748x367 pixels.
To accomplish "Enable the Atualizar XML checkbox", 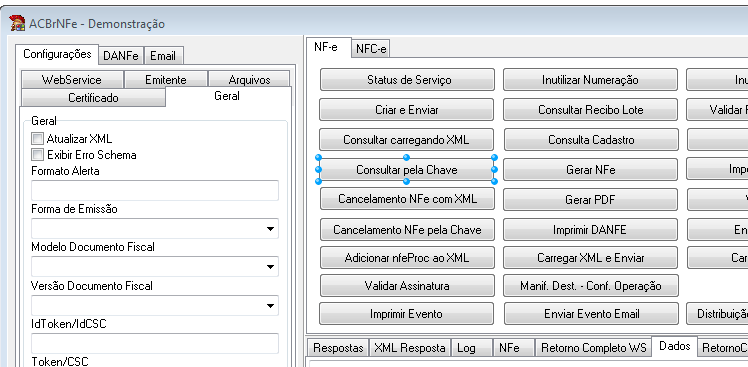I will coord(37,139).
